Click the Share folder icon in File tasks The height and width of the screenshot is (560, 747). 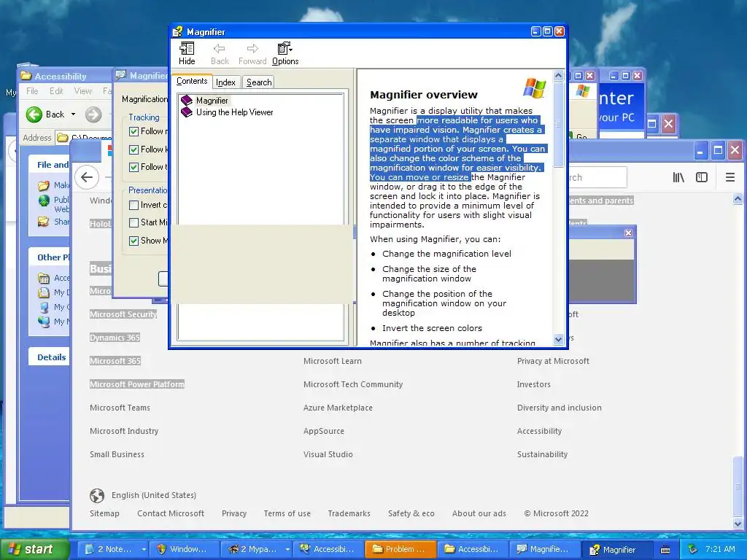coord(44,222)
